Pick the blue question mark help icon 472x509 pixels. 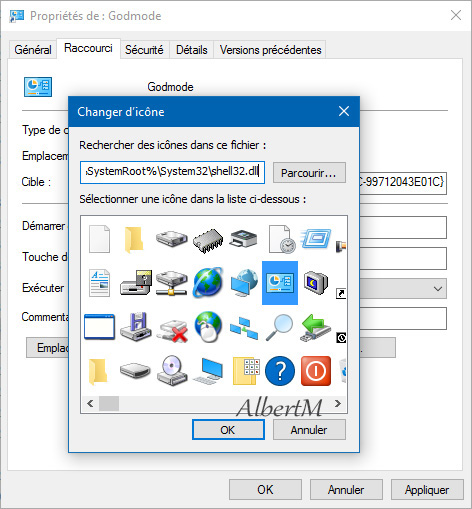click(x=280, y=371)
